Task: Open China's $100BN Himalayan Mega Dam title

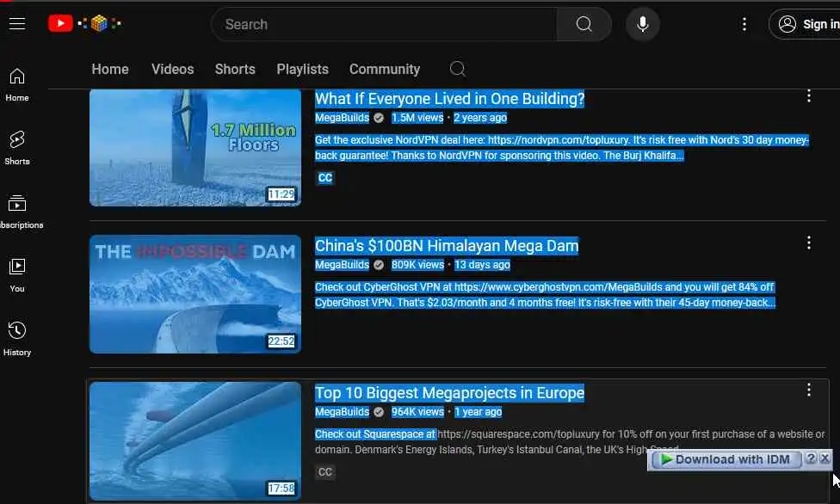Action: point(447,246)
